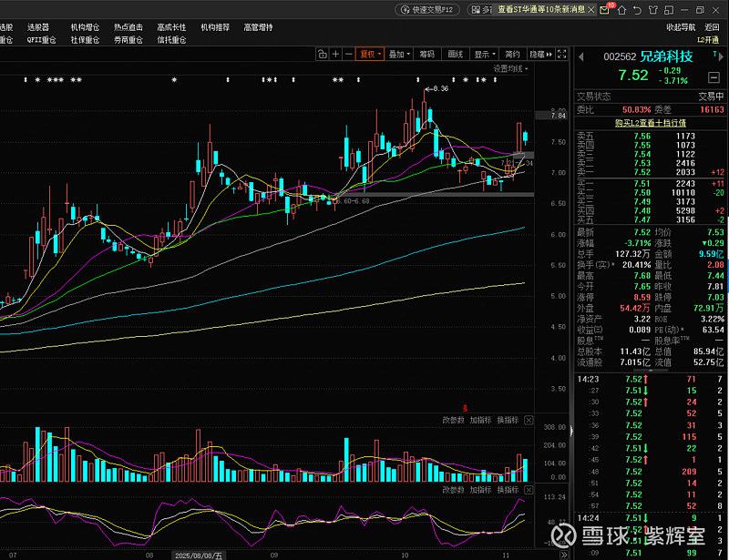Click the small T icon beside 兄弟科技

point(714,55)
